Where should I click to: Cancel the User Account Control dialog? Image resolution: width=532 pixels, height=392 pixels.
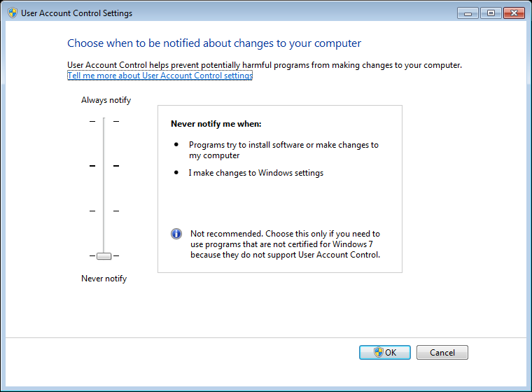[442, 352]
